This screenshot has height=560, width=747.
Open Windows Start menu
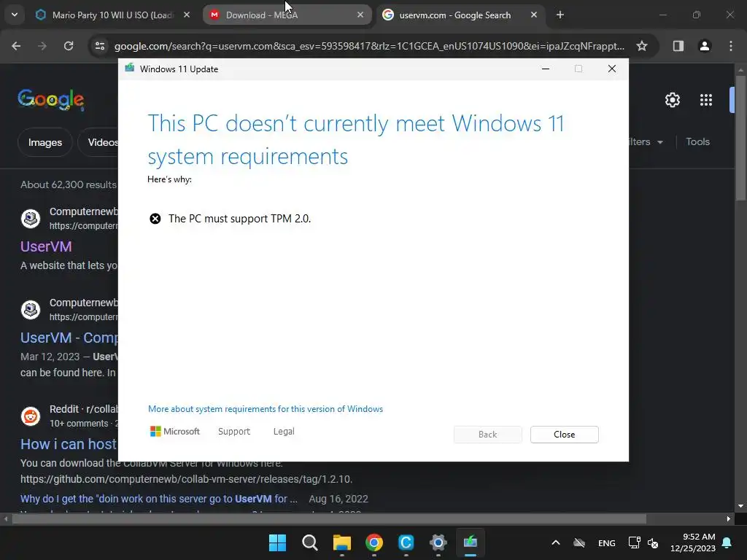point(277,542)
